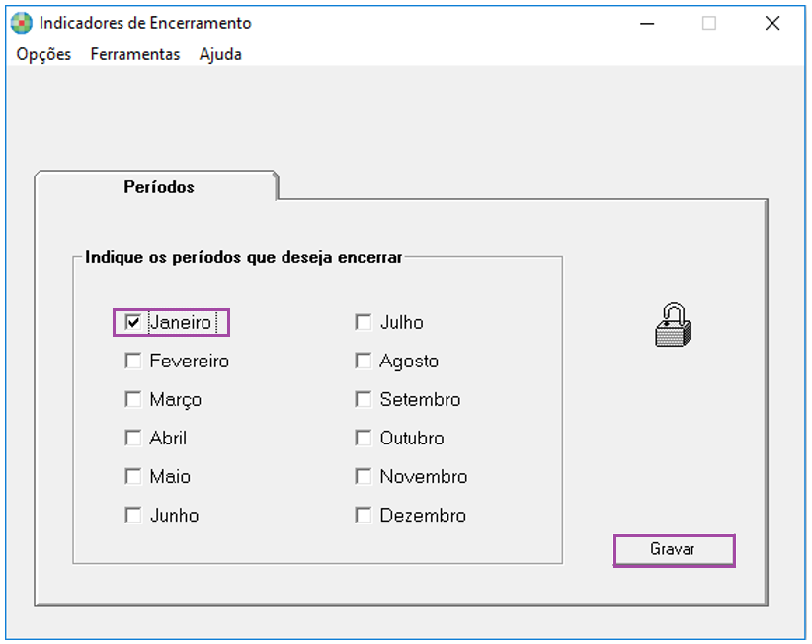This screenshot has width=812, height=644.
Task: Check the Fevereiro period checkbox
Action: coord(133,361)
